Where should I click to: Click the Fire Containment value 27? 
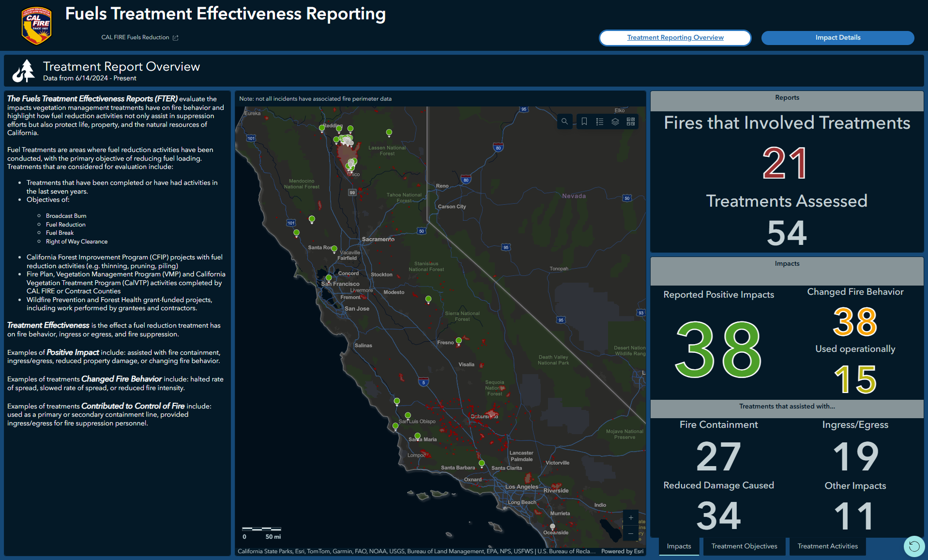pyautogui.click(x=718, y=456)
